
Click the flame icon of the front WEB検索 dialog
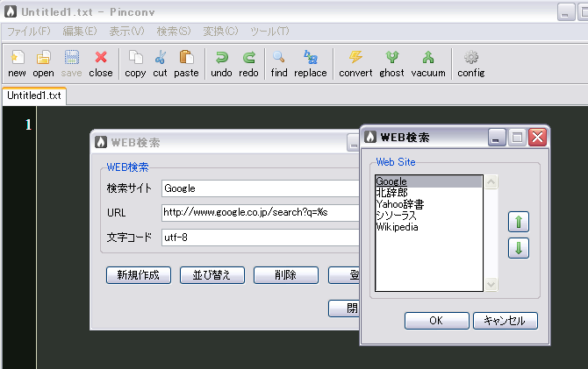coord(370,137)
